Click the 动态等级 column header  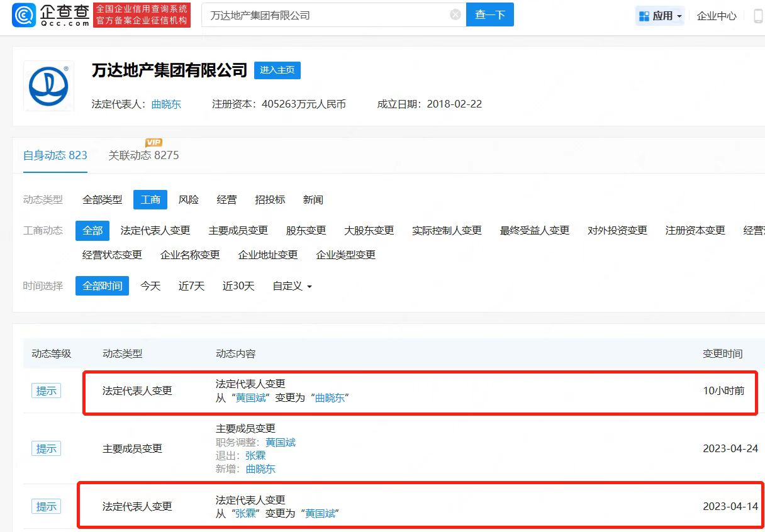(x=52, y=354)
